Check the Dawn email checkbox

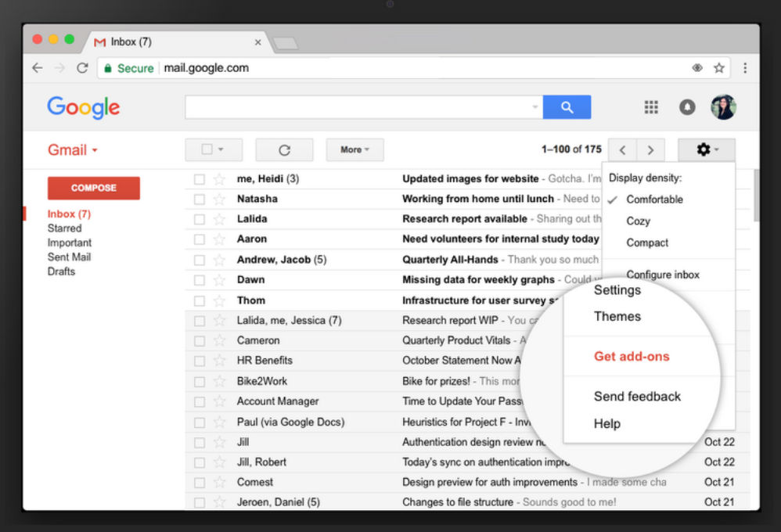click(x=200, y=280)
